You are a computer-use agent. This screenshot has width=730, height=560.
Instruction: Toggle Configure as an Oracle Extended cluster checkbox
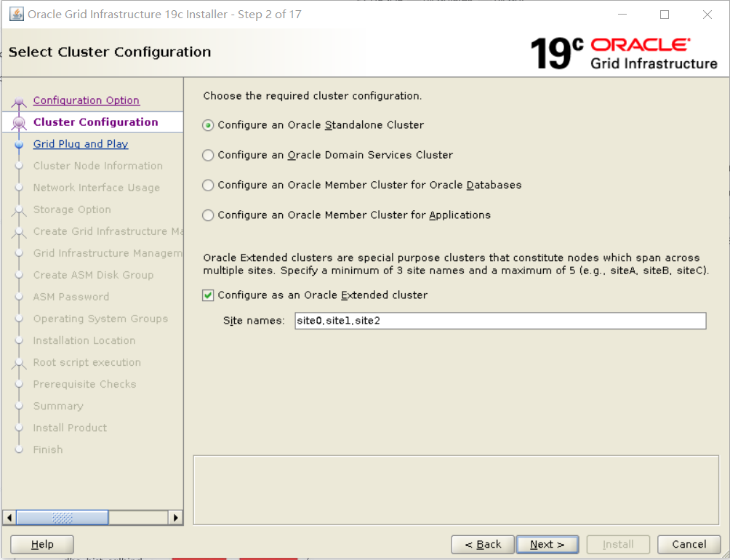pos(208,295)
